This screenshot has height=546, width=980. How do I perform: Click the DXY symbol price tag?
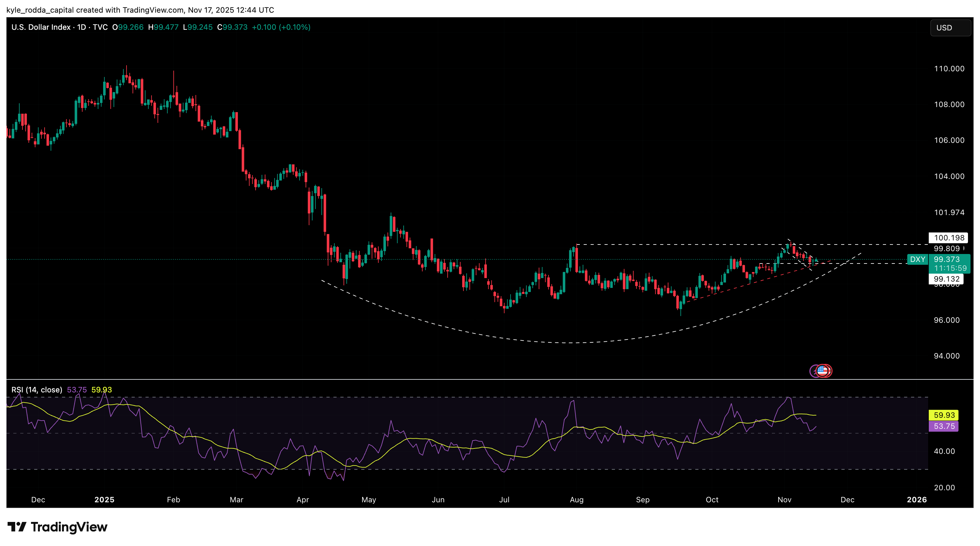pyautogui.click(x=917, y=259)
